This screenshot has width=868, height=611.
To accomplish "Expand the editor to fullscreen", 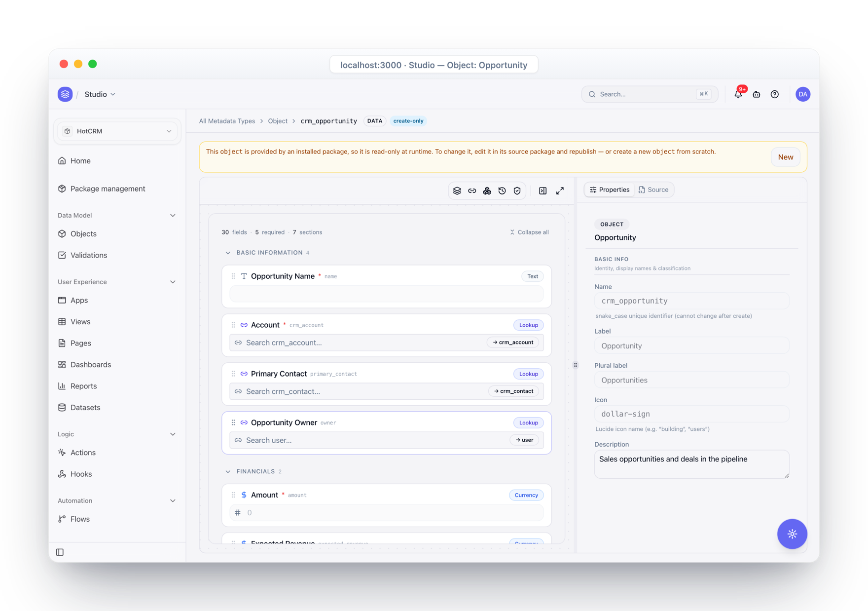I will [560, 191].
